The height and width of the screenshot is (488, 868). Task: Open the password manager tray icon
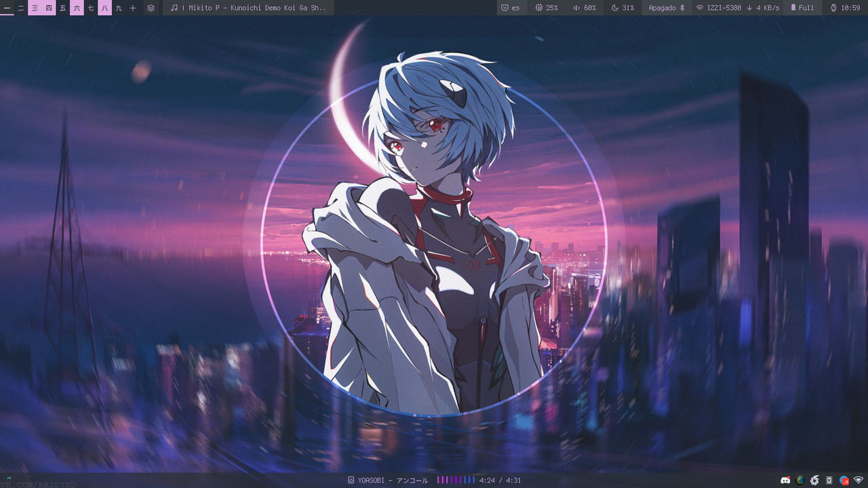(x=829, y=480)
